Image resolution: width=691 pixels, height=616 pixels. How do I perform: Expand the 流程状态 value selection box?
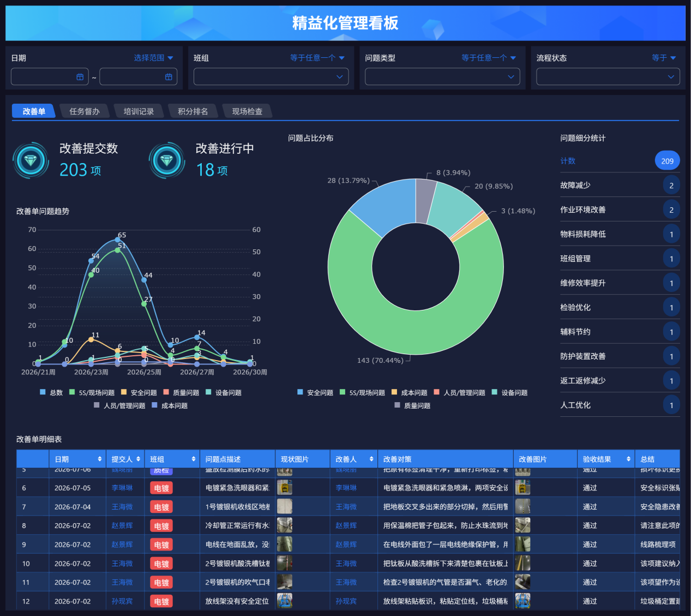(608, 77)
